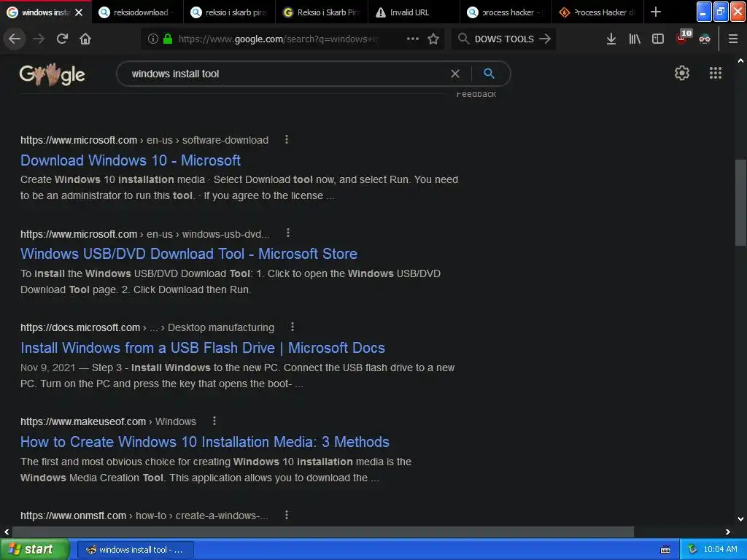Click windows install tool taskbar button
This screenshot has height=560, width=747.
coord(135,550)
